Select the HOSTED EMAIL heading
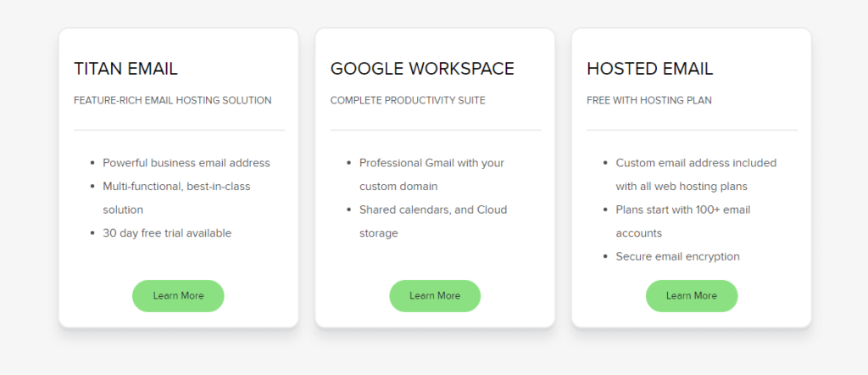The height and width of the screenshot is (375, 868). (x=650, y=69)
